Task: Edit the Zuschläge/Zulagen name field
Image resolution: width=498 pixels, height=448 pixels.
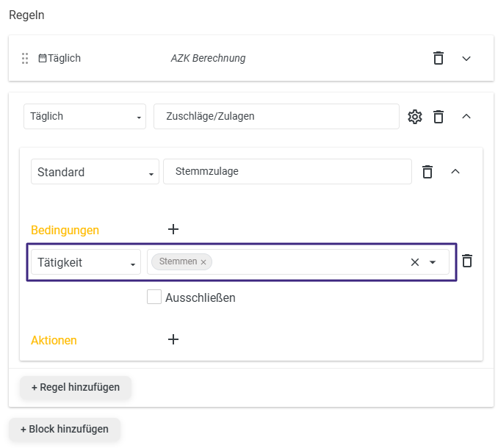Action: pos(276,116)
